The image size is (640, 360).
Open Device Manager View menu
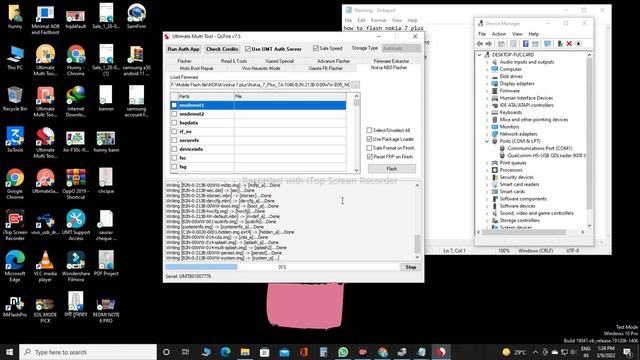tap(517, 34)
